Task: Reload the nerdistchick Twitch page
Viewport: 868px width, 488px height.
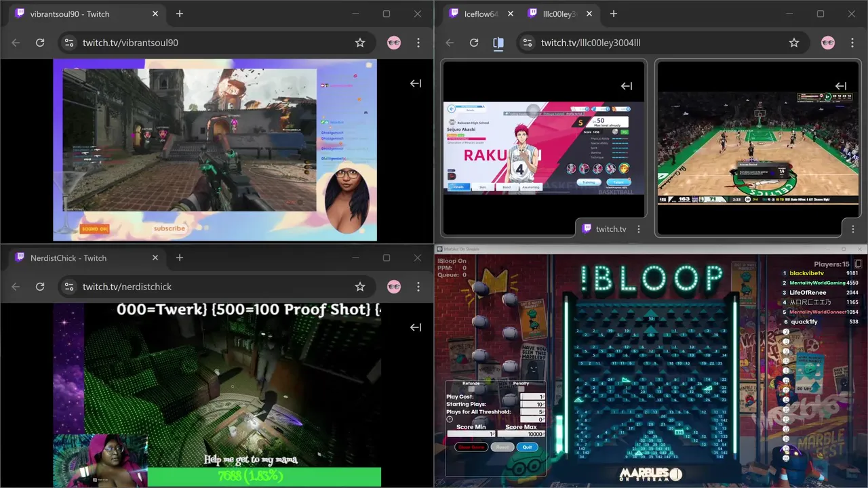Action: 40,287
